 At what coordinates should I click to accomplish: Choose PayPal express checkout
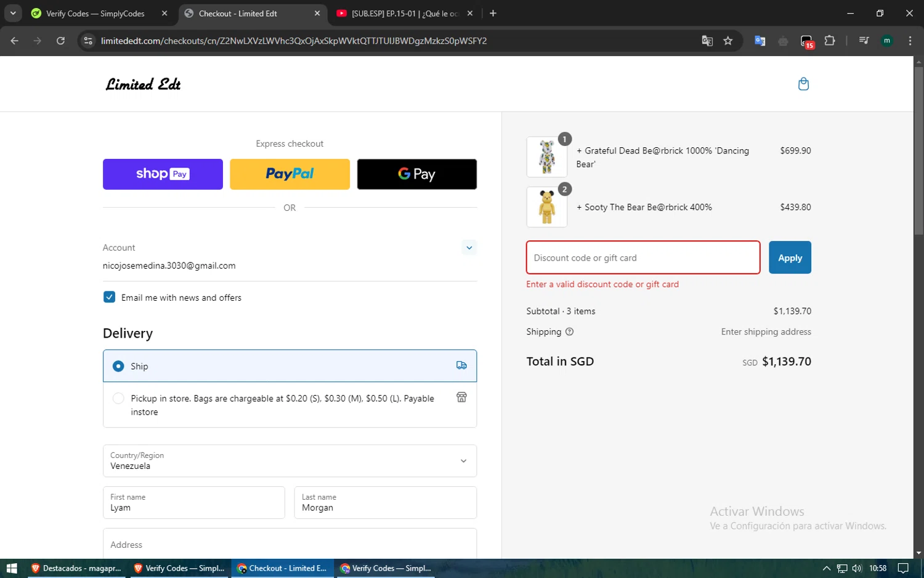coord(290,174)
